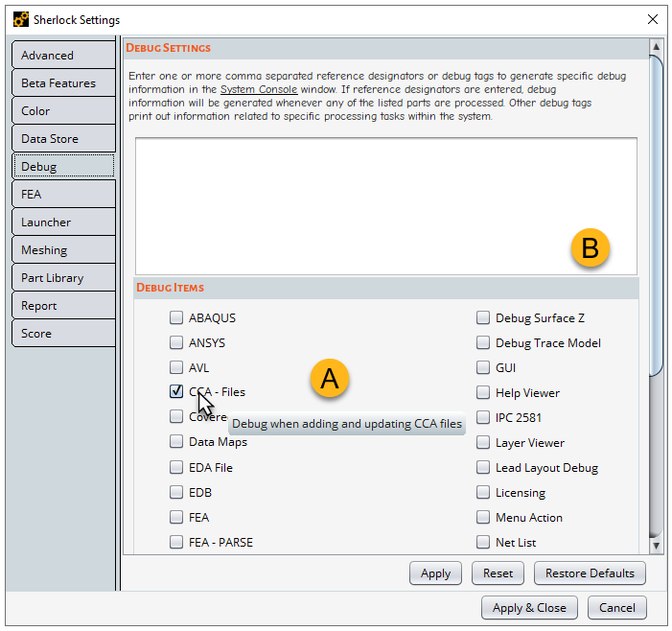This screenshot has width=672, height=631.
Task: Enable the Menu Action checkbox
Action: click(x=483, y=517)
